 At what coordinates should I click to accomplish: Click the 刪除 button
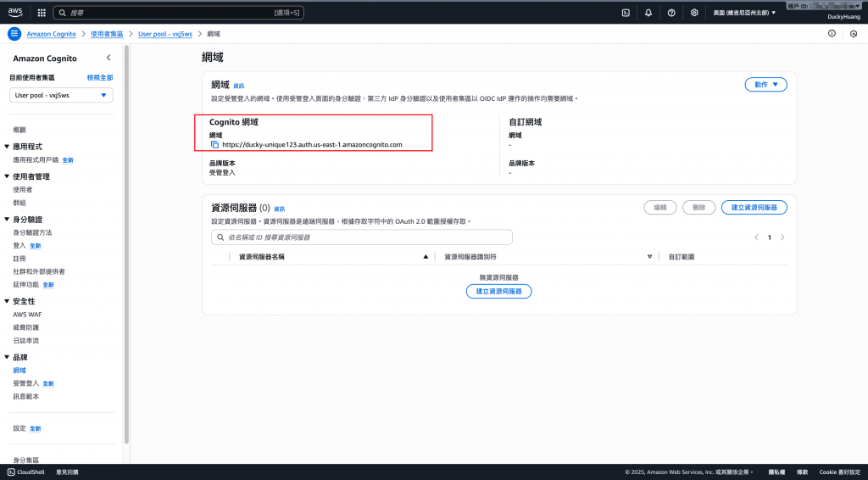[699, 208]
